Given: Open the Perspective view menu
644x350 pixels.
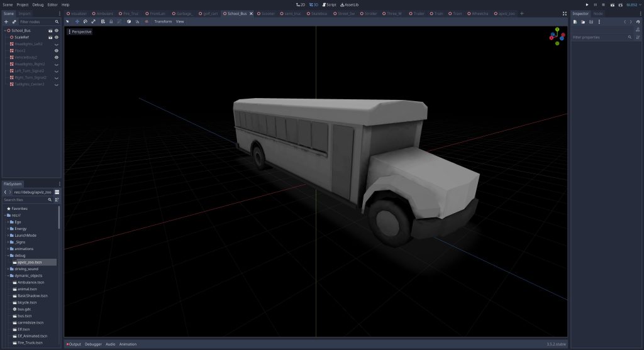Looking at the screenshot, I should [80, 31].
